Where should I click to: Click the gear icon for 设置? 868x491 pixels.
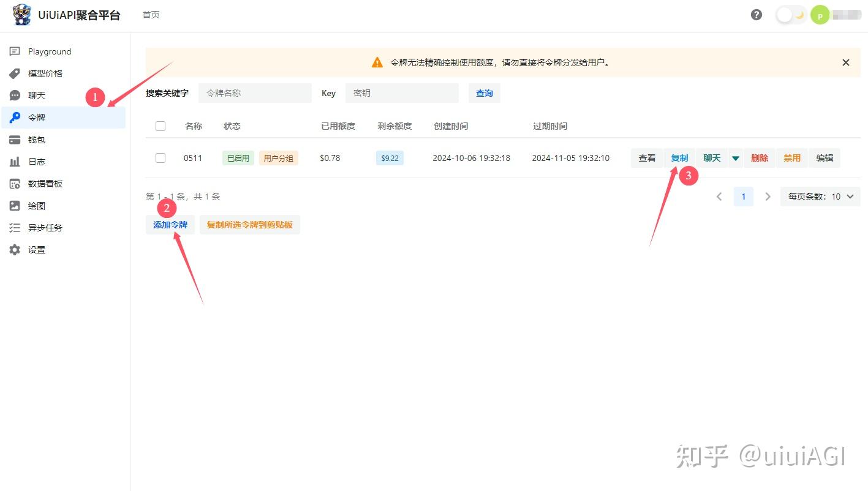pyautogui.click(x=15, y=250)
